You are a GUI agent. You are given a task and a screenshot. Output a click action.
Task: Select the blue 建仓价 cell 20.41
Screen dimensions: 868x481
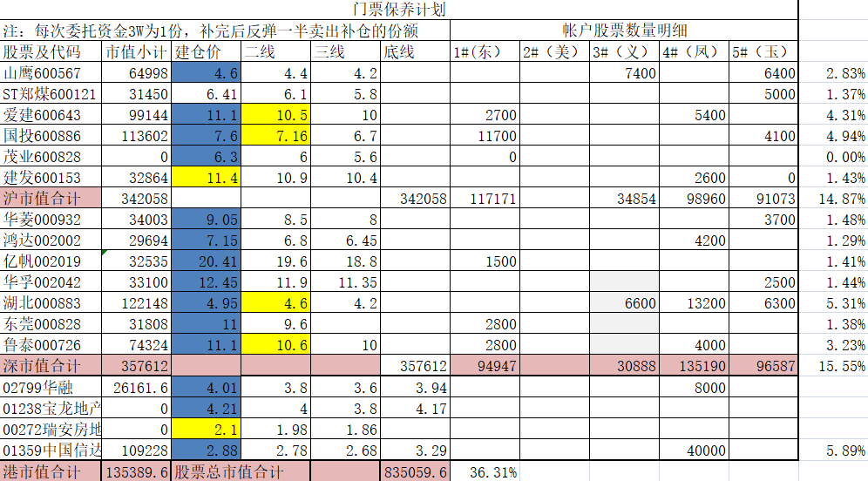[x=206, y=261]
